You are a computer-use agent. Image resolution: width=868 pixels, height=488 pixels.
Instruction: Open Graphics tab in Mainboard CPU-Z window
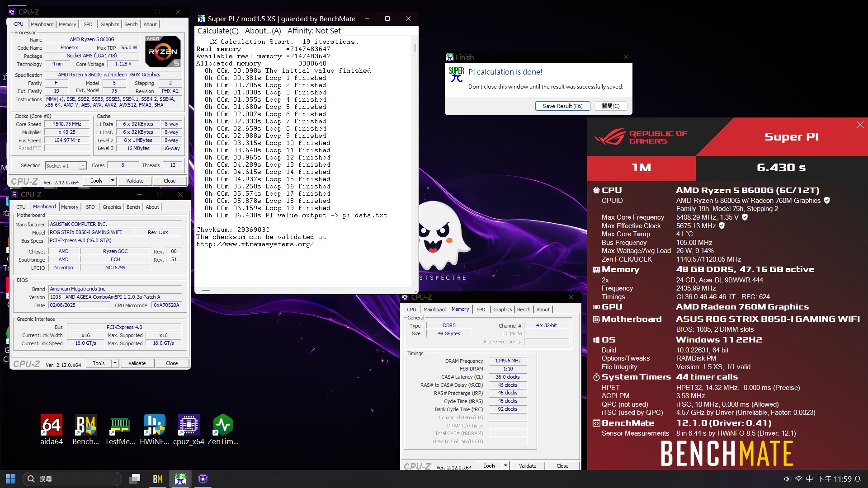(x=112, y=207)
